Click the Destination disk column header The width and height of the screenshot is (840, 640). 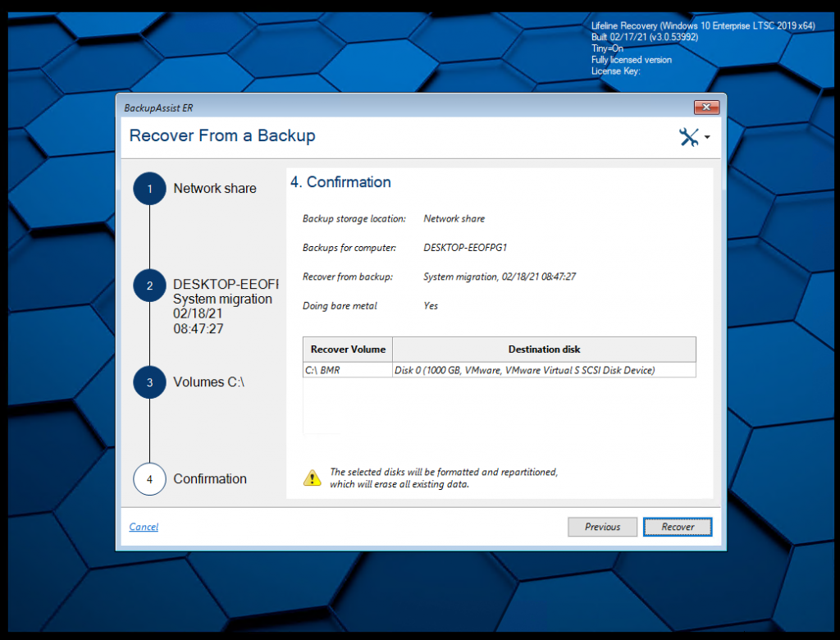[544, 350]
